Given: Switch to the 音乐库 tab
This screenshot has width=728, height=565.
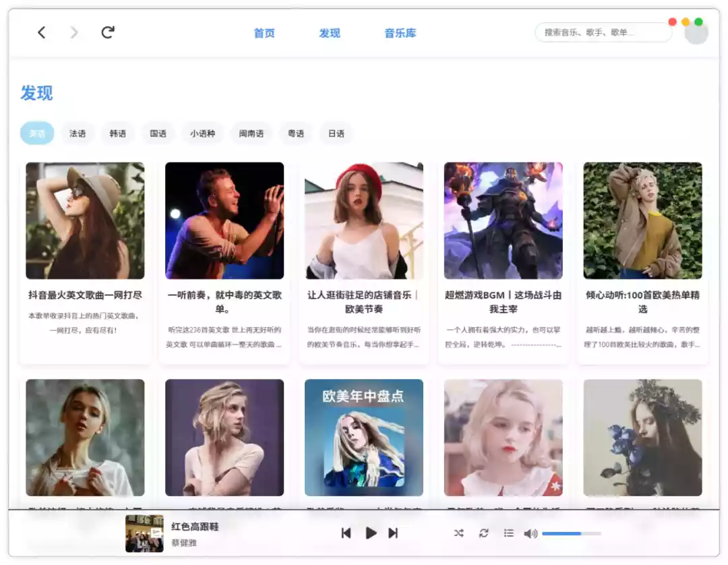Looking at the screenshot, I should pyautogui.click(x=400, y=33).
